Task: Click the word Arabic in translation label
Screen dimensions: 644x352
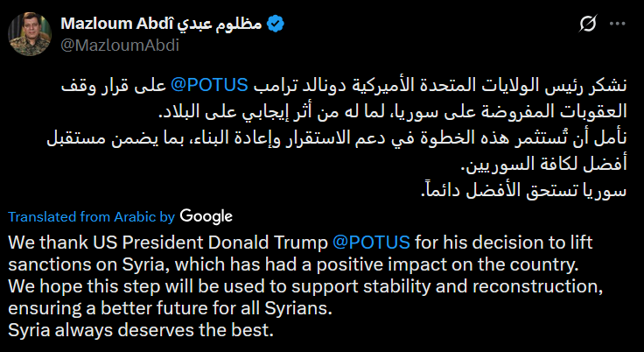Action: (135, 216)
